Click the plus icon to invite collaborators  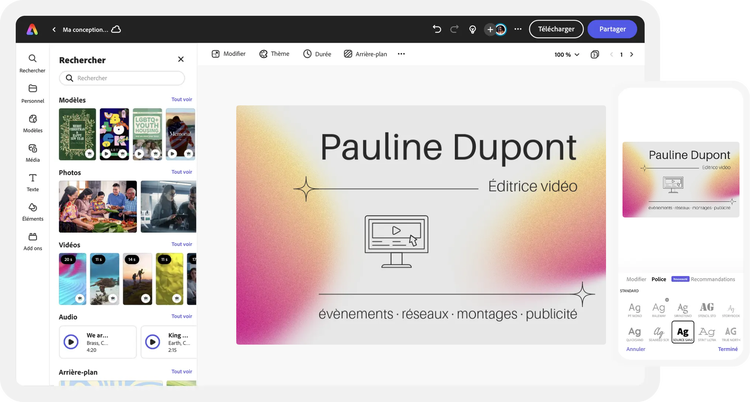(490, 30)
